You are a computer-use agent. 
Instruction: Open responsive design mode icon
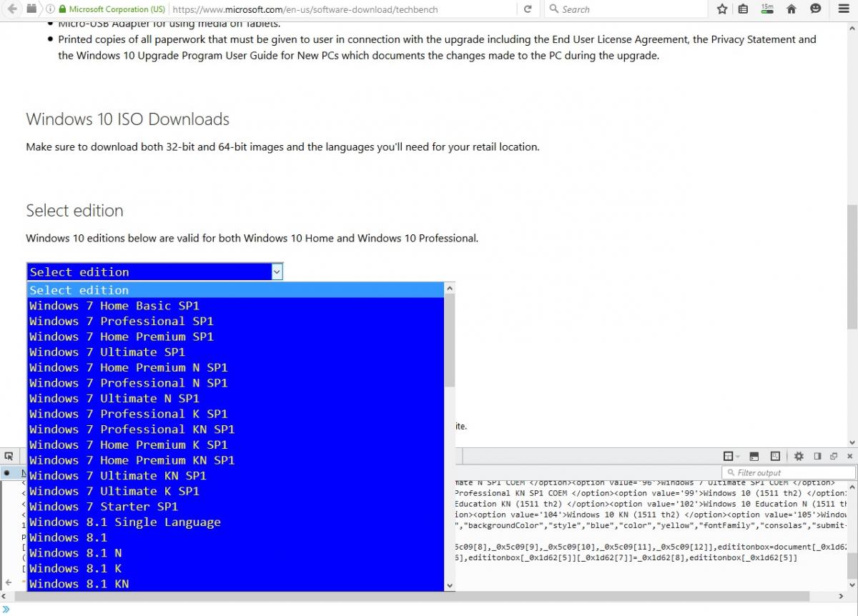coord(775,456)
